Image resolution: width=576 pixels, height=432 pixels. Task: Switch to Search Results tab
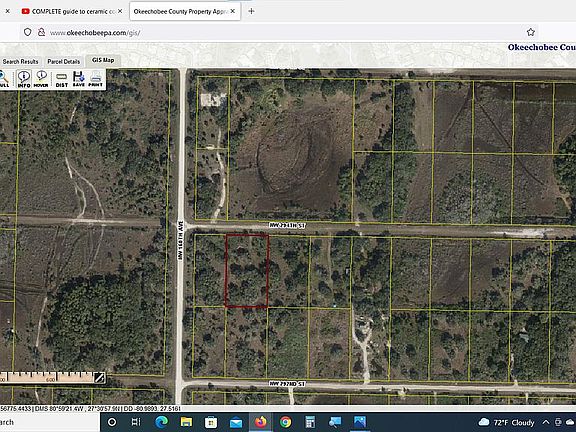coord(20,62)
